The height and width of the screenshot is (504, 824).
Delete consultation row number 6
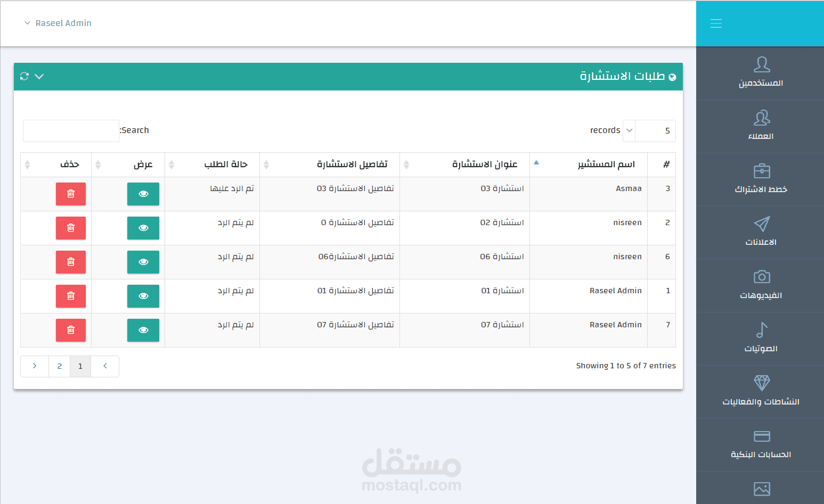click(71, 262)
